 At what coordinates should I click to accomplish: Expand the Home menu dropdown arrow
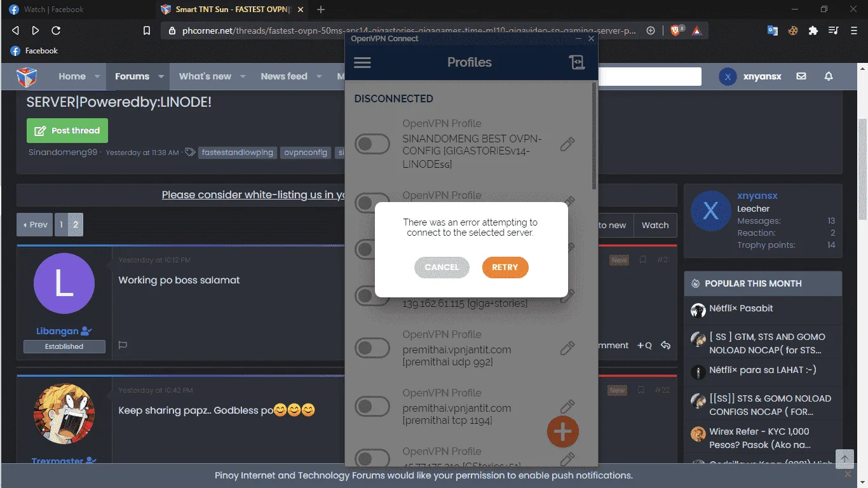coord(97,76)
